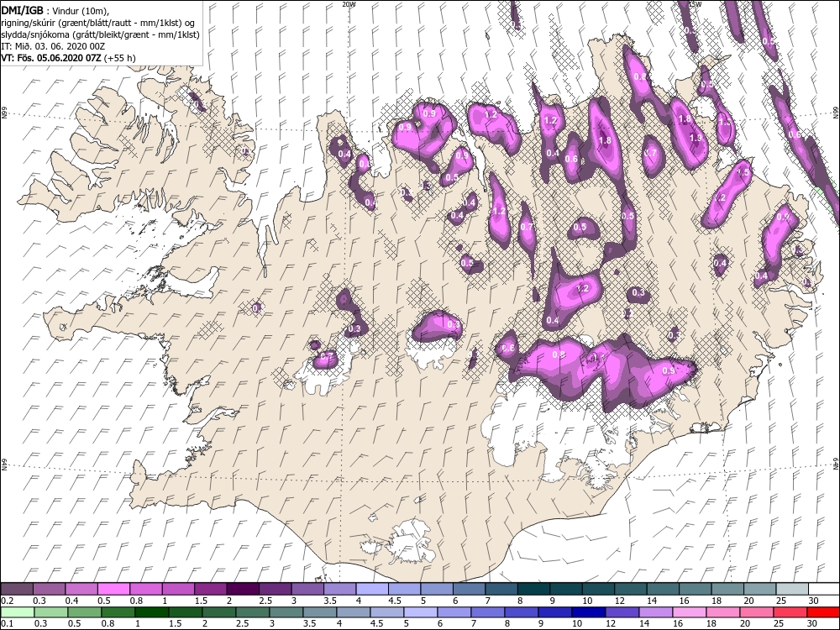This screenshot has width=840, height=630.
Task: Pick the pale grey snow-scale swatch for 25
Action: (791, 590)
